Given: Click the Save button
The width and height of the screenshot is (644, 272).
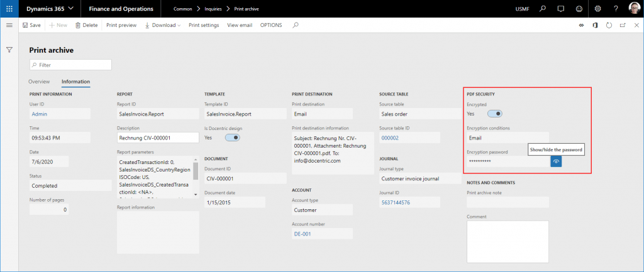Looking at the screenshot, I should [31, 25].
